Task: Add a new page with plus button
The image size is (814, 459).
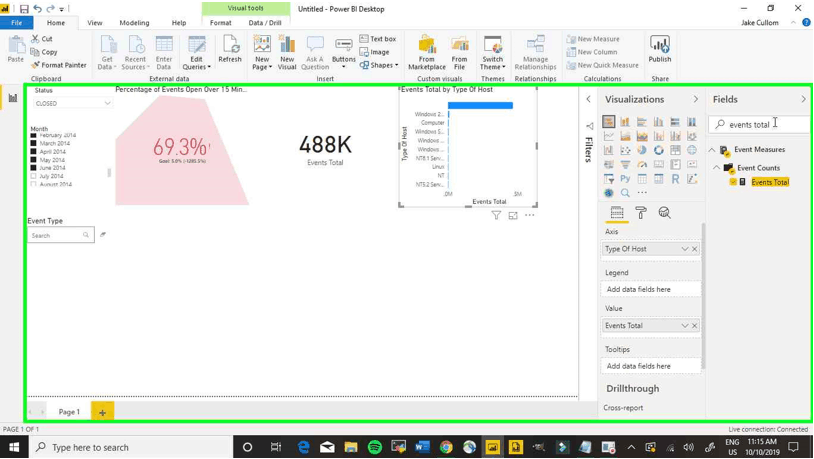Action: point(102,412)
